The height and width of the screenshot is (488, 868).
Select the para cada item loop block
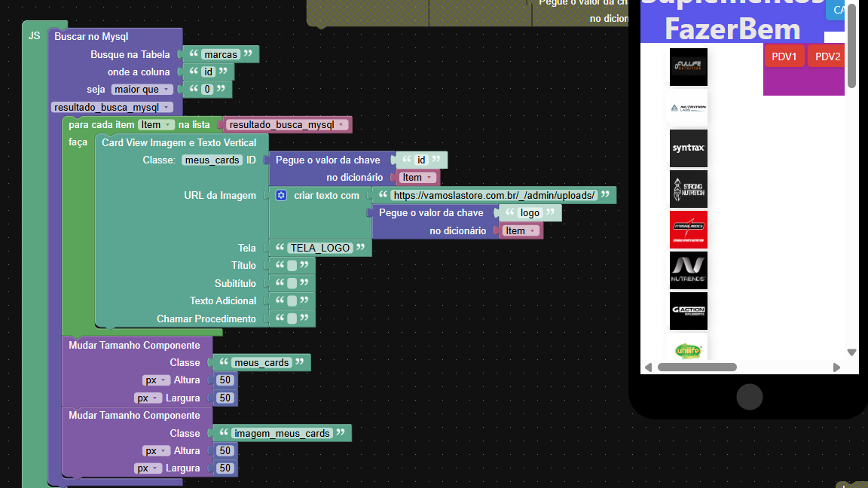101,124
